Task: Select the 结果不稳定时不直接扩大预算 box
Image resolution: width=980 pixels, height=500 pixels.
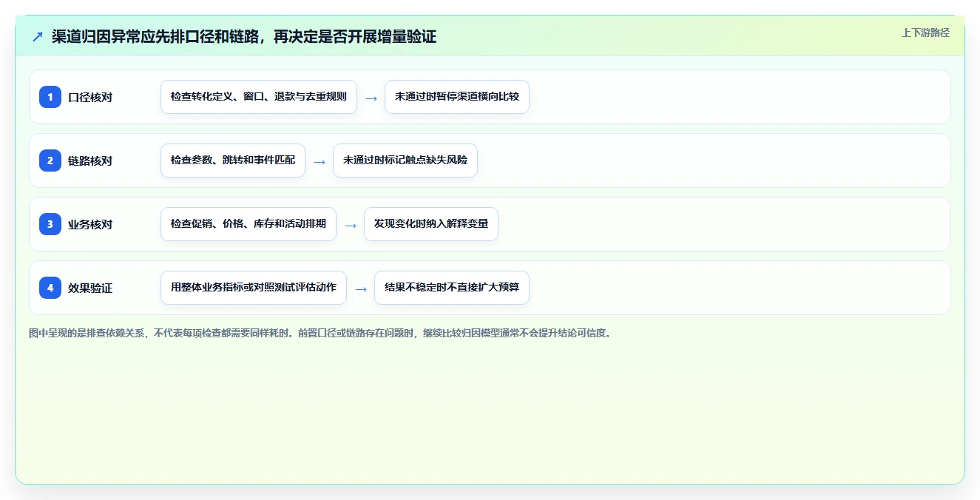Action: 452,288
